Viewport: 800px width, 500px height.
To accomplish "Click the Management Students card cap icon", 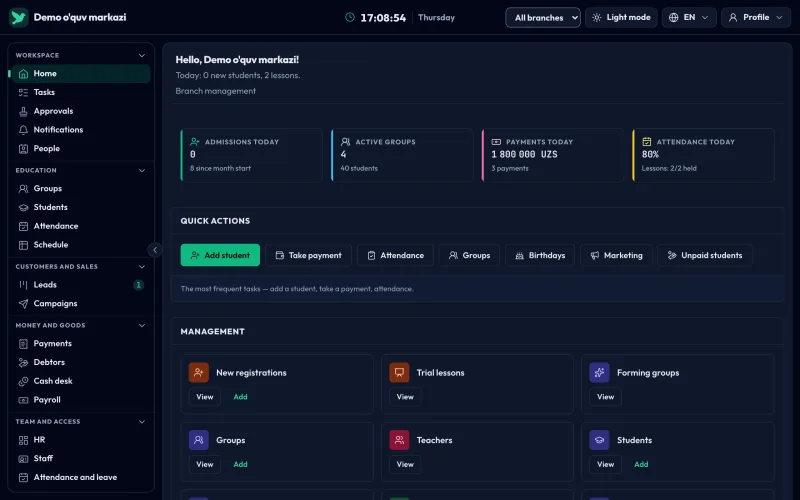I will [599, 440].
